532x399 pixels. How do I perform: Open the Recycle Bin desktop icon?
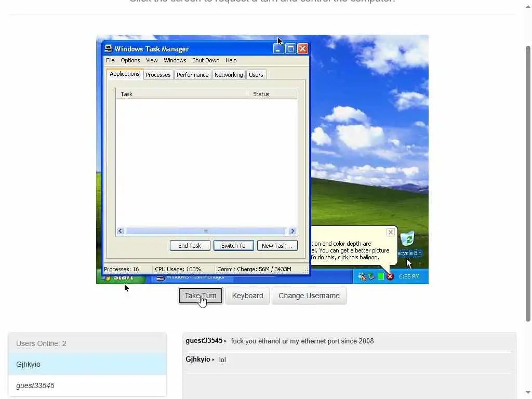[x=408, y=243]
